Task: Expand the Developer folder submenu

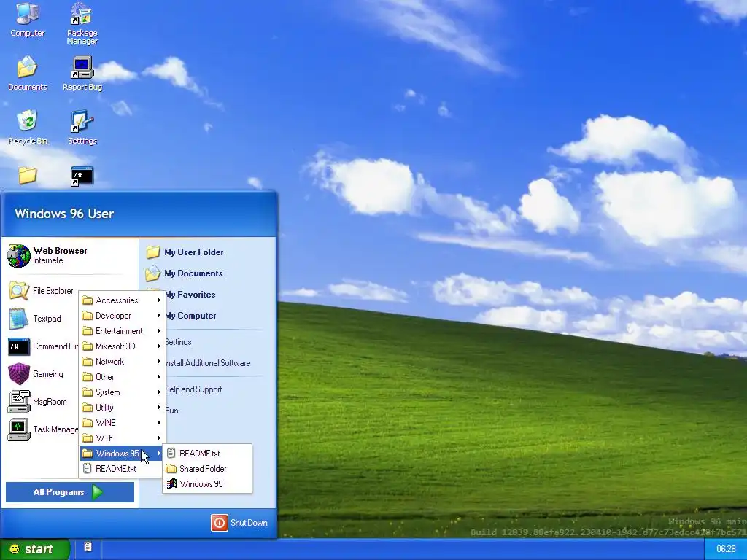Action: 122,316
